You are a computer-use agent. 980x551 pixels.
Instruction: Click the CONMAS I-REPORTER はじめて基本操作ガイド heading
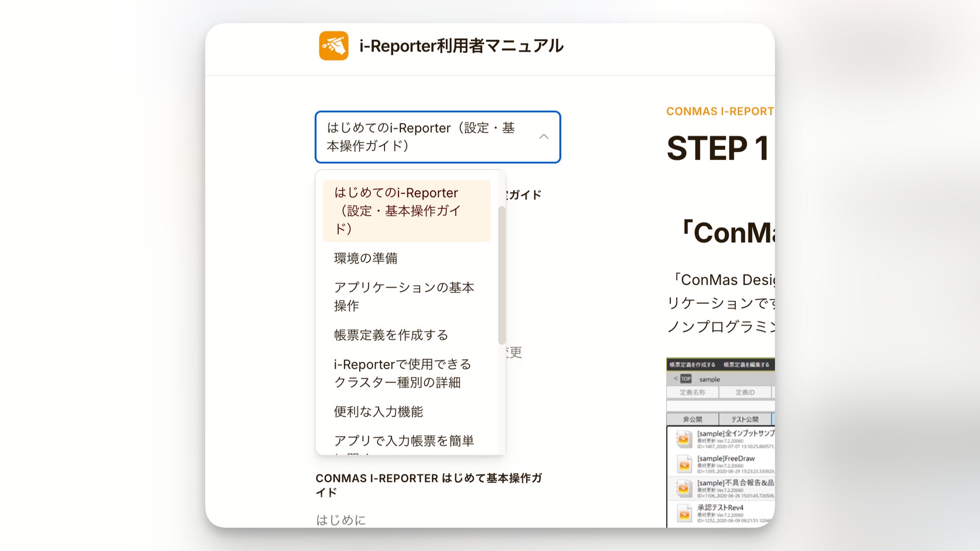coord(428,485)
